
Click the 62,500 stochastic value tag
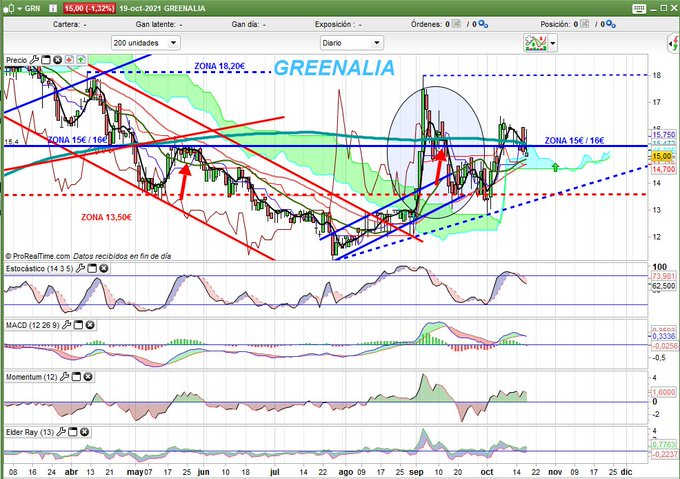point(664,286)
